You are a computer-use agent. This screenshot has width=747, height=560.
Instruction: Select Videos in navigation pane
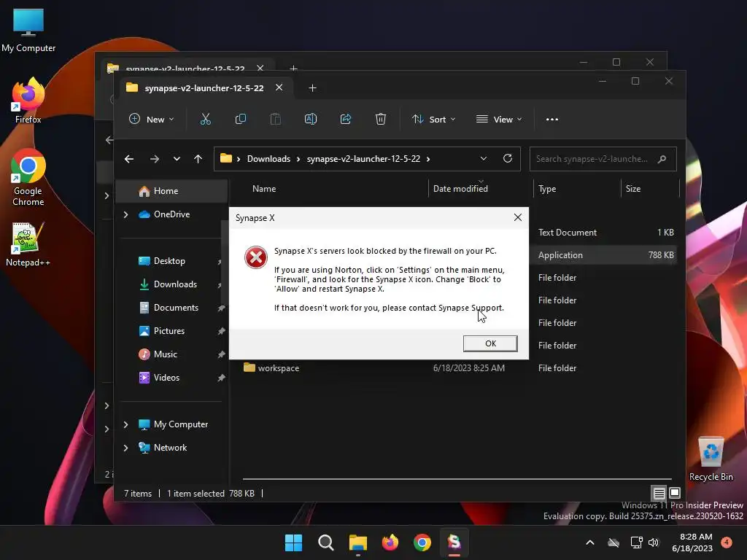click(171, 378)
